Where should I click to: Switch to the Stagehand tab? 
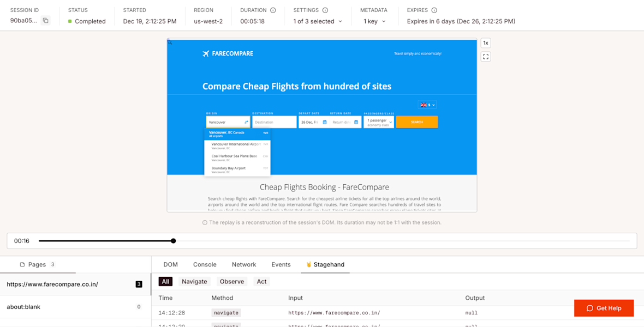325,265
